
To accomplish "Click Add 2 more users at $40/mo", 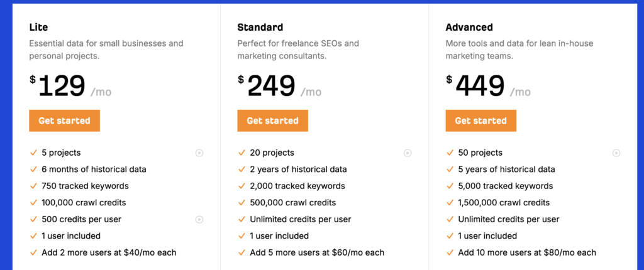I will [x=109, y=252].
